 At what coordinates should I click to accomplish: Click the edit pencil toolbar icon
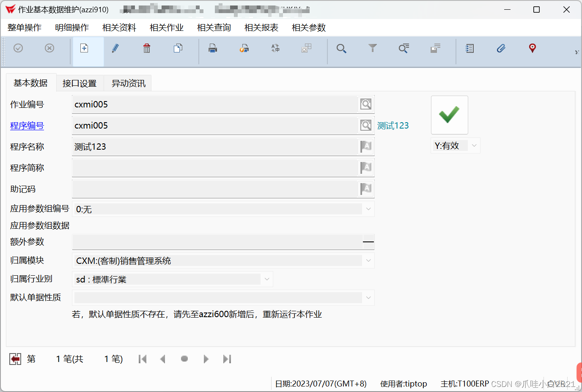(115, 48)
